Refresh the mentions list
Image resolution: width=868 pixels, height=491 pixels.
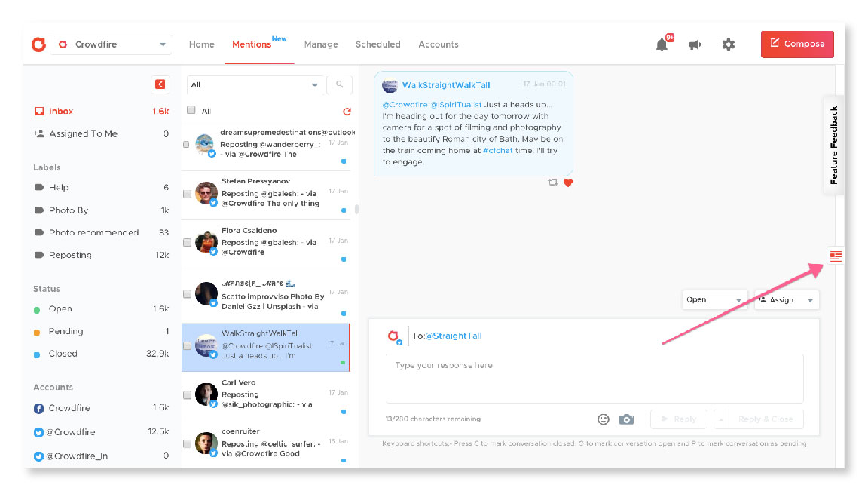tap(347, 112)
